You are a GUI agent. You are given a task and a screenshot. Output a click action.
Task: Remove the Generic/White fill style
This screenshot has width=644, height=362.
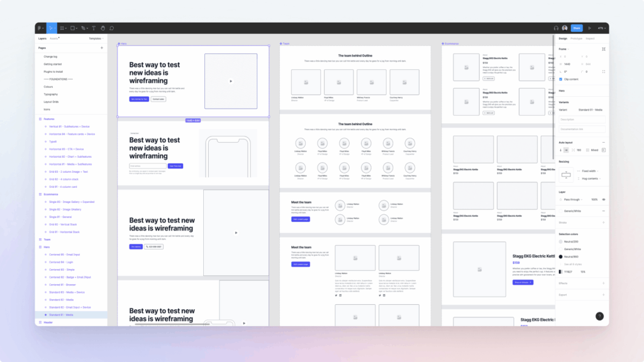click(603, 211)
